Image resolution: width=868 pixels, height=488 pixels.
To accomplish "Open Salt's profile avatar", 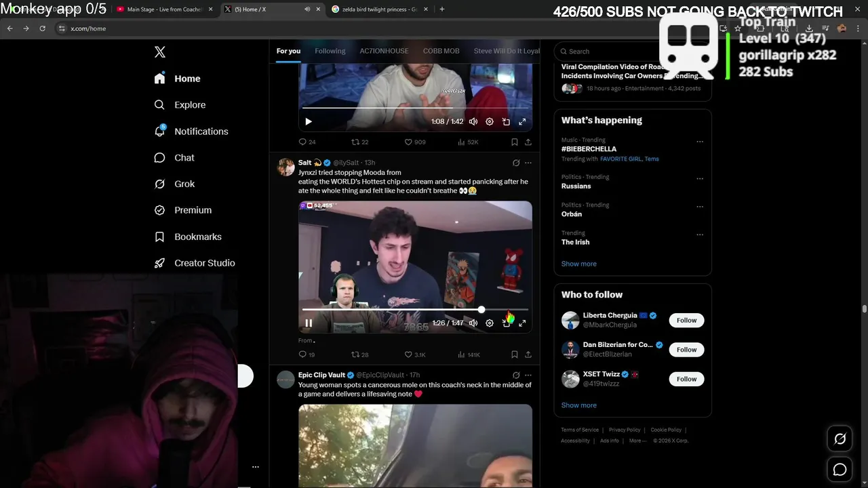I will [x=285, y=167].
